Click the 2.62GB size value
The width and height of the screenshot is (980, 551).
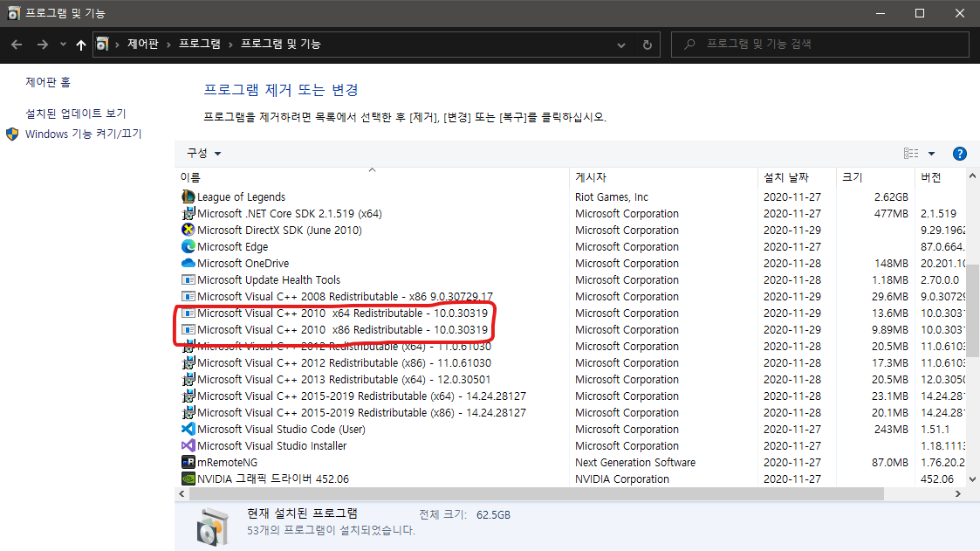click(891, 197)
